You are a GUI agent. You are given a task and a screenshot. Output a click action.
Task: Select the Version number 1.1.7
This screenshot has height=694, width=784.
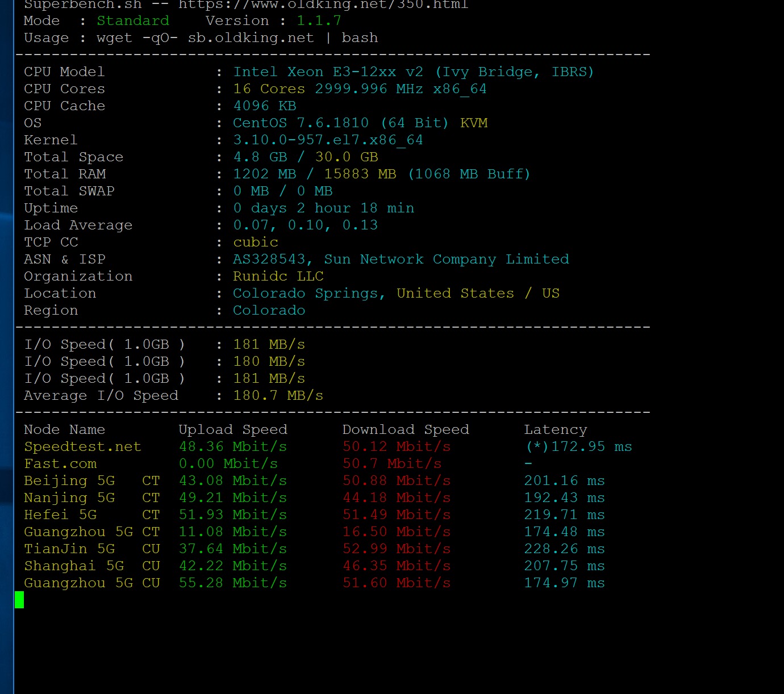coord(319,21)
